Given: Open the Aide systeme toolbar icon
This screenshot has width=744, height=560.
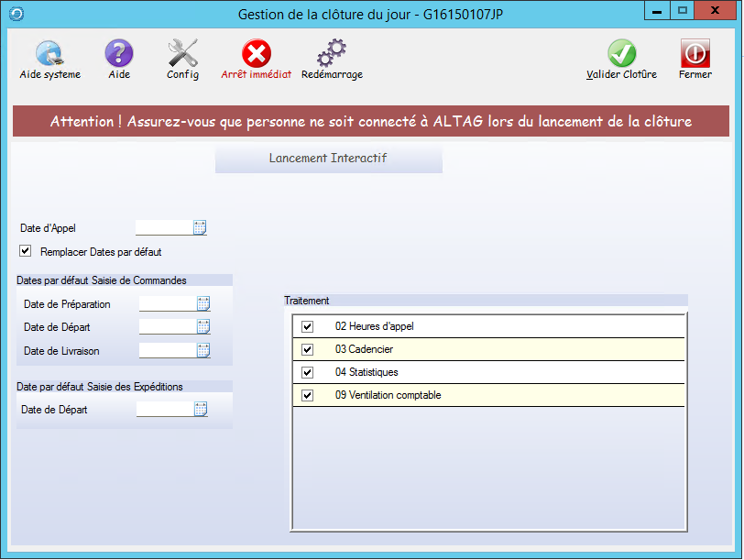Looking at the screenshot, I should point(49,53).
